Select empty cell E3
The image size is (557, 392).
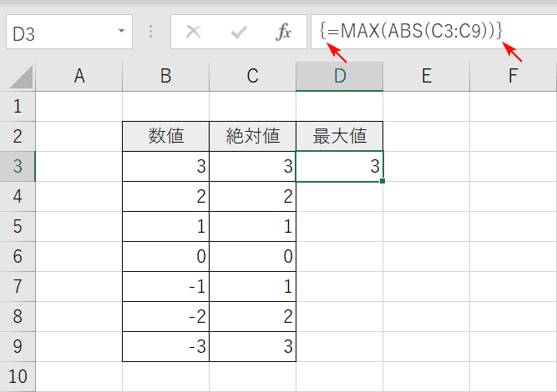coord(426,166)
